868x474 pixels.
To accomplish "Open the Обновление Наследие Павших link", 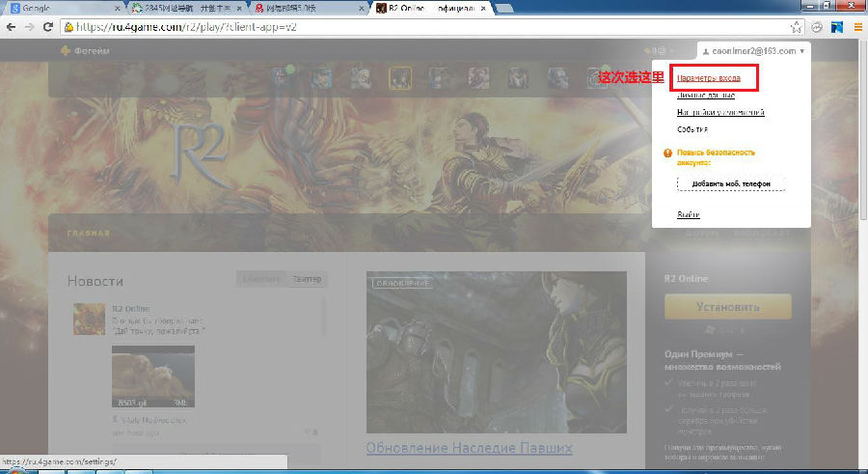I will [x=469, y=448].
